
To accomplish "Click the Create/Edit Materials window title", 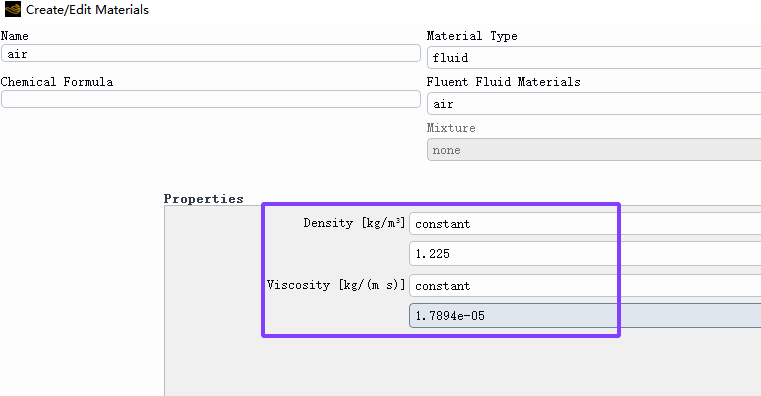I will coord(87,10).
